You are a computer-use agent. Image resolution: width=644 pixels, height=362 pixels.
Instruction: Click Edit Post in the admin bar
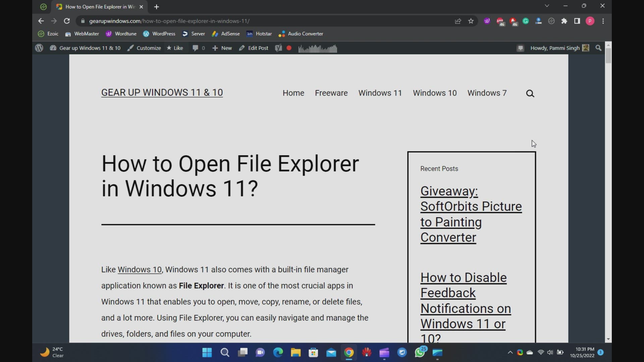coord(254,48)
